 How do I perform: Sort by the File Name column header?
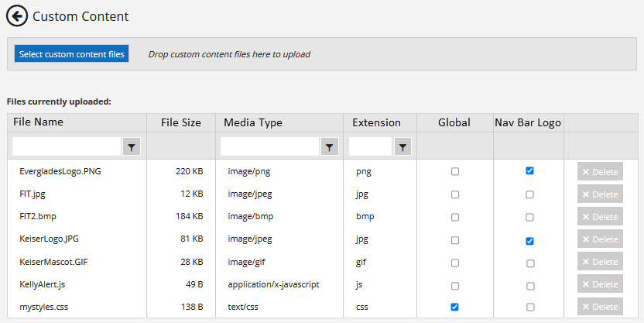pos(39,122)
